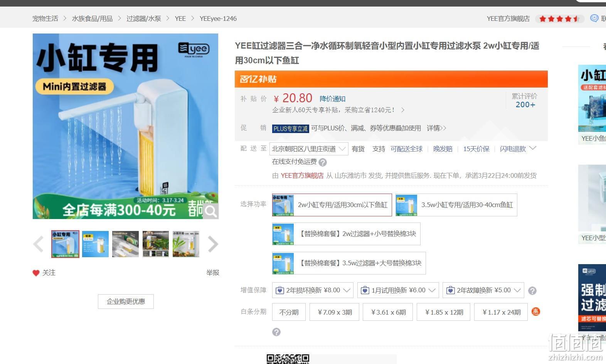Expand promotion 详情>> link

[x=436, y=128]
